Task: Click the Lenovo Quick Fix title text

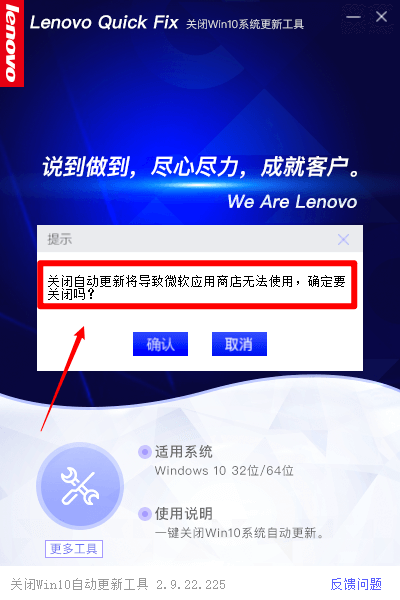Action: point(104,23)
